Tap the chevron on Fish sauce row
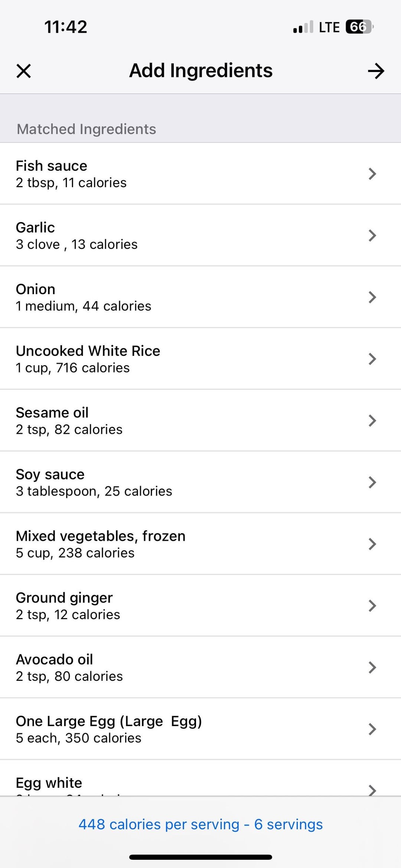 tap(372, 174)
